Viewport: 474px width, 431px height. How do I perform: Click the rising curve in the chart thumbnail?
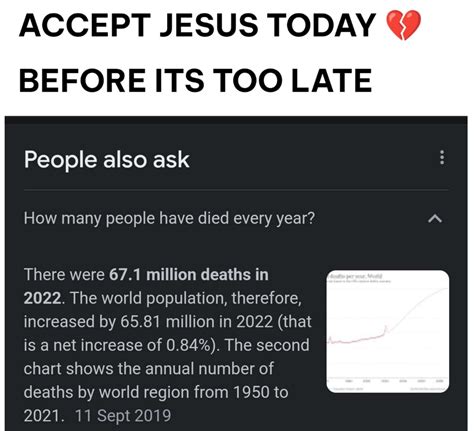(x=418, y=307)
